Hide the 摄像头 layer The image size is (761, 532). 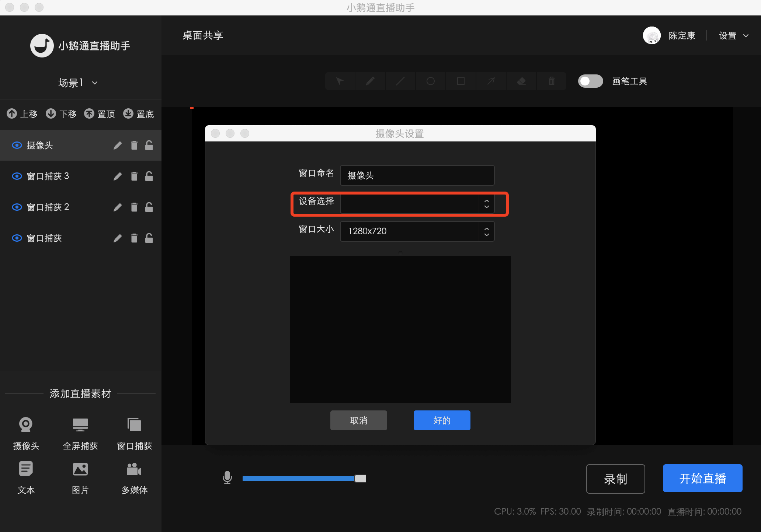coord(17,145)
